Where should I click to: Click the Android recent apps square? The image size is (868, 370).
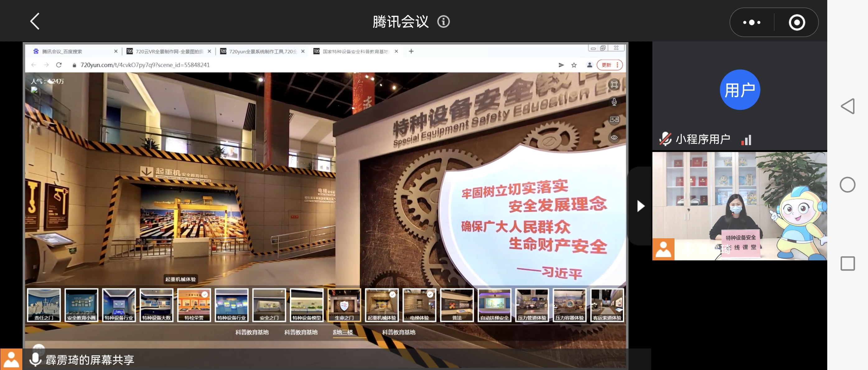point(847,263)
